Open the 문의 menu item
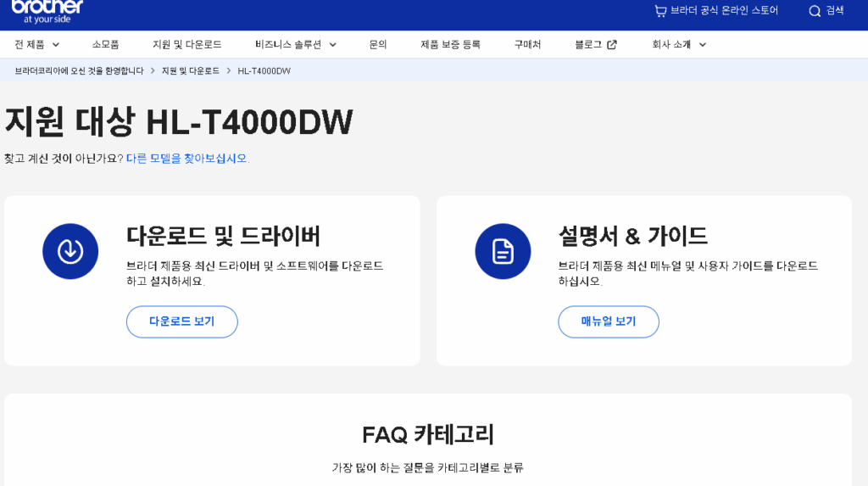Viewport: 868px width, 486px height. tap(377, 44)
